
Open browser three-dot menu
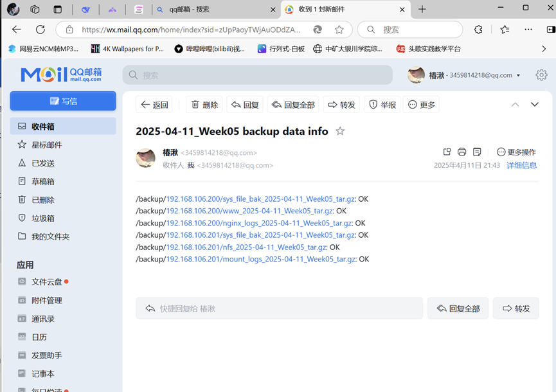pyautogui.click(x=528, y=30)
